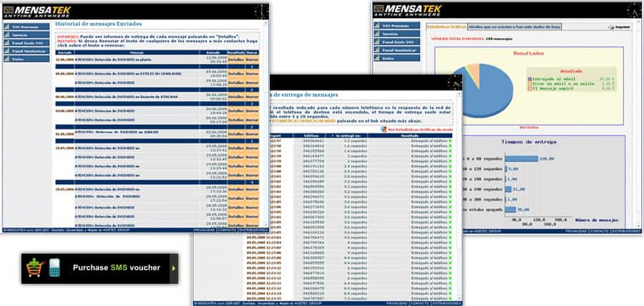Viewport: 644px width, 306px height.
Task: Select 'Estadísticas Gráficas' tab in right window
Action: click(x=447, y=27)
